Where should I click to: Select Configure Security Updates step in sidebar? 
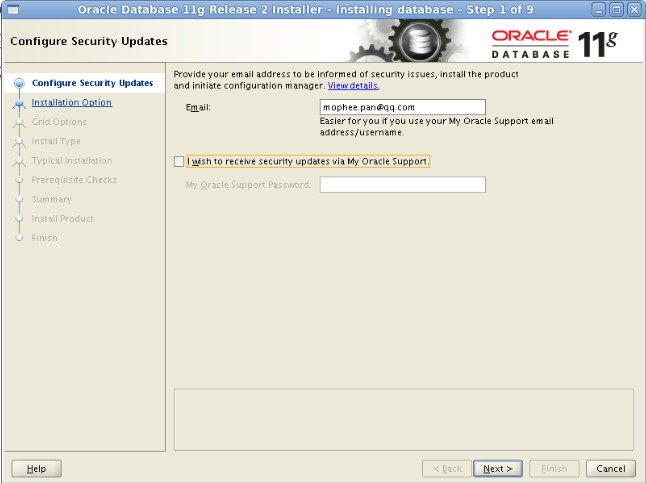point(92,83)
